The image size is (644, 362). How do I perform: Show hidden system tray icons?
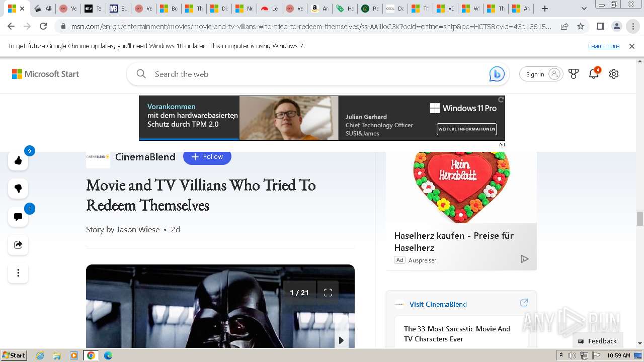tap(561, 355)
